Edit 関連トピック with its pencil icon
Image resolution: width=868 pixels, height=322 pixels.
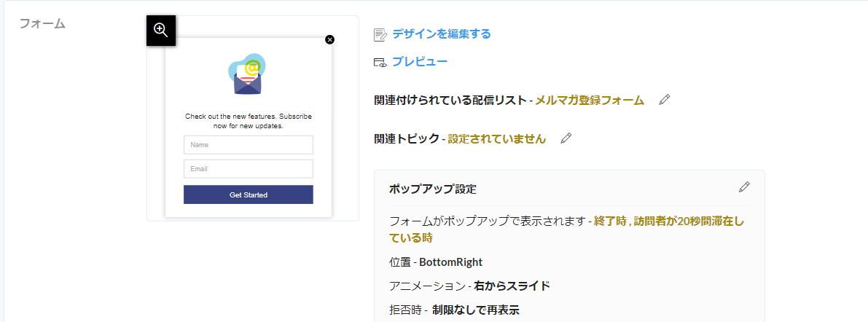coord(566,139)
